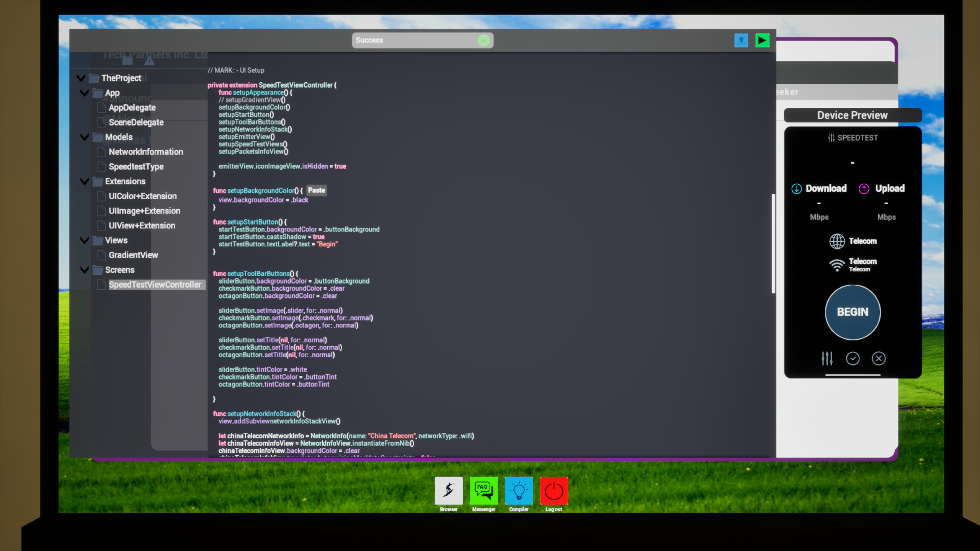This screenshot has height=551, width=980.
Task: Click the Upload label in device preview
Action: pyautogui.click(x=890, y=188)
